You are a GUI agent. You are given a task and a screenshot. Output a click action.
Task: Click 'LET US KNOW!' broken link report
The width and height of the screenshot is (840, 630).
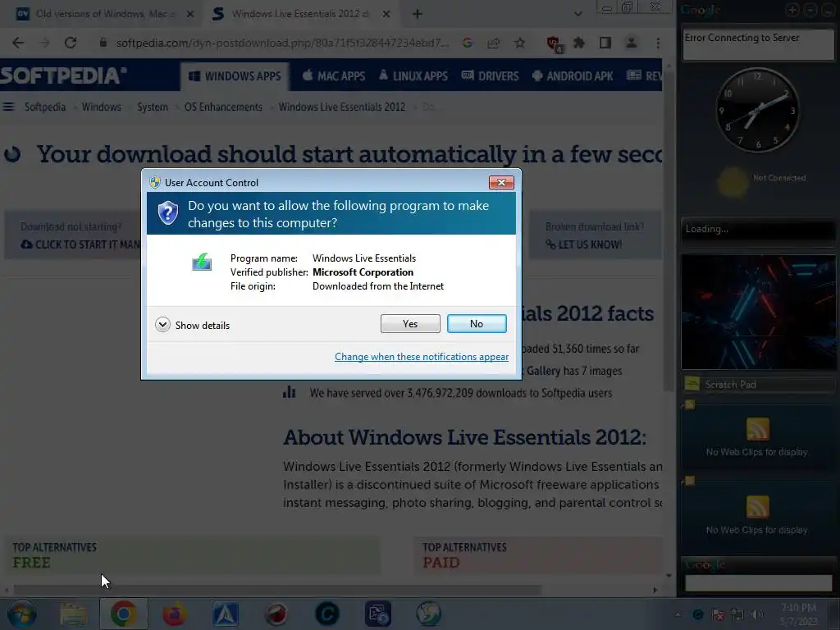[x=584, y=244]
